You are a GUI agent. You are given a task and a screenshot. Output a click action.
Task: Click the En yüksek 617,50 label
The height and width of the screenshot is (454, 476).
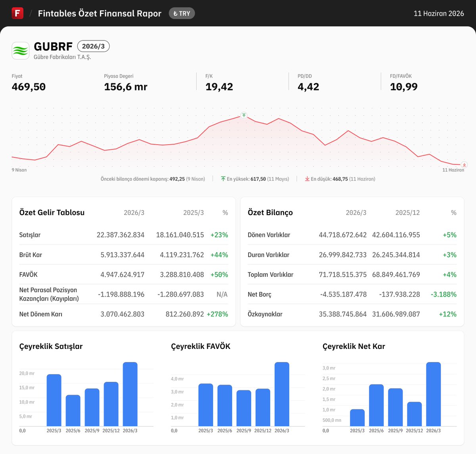pyautogui.click(x=258, y=179)
